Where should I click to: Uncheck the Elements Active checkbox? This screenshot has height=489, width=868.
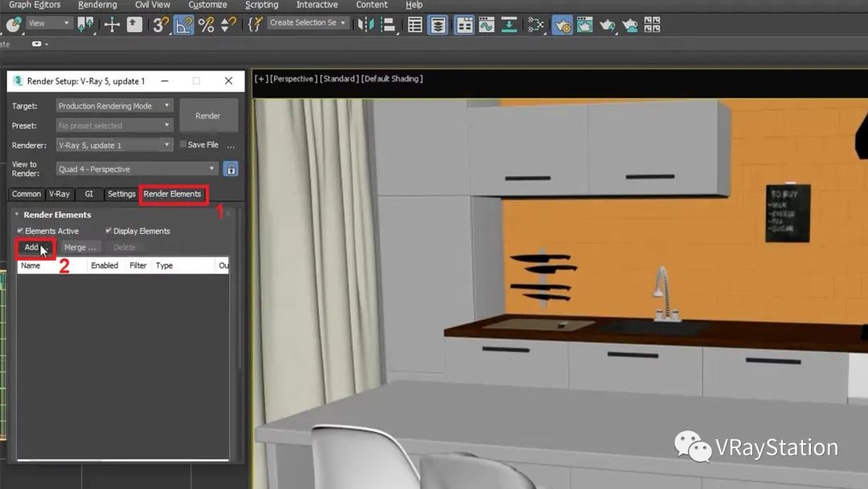[20, 231]
